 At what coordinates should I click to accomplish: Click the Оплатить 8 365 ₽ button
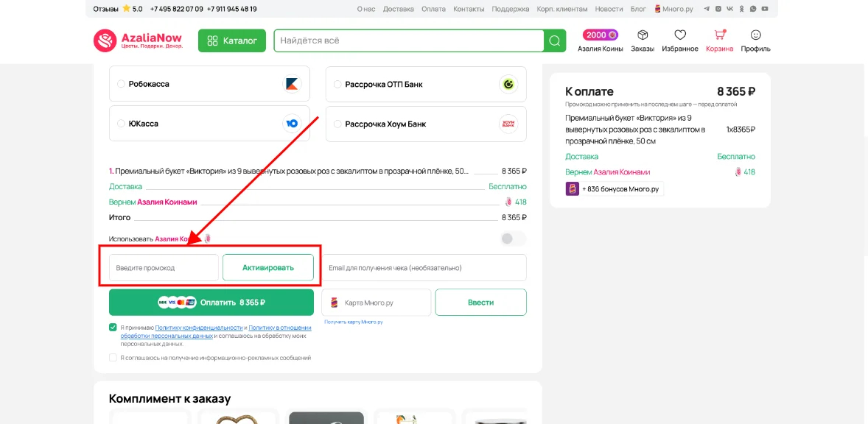(210, 301)
